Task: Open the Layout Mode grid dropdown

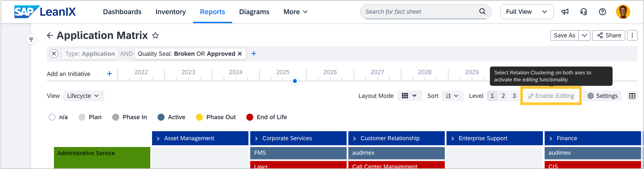Action: pos(409,96)
